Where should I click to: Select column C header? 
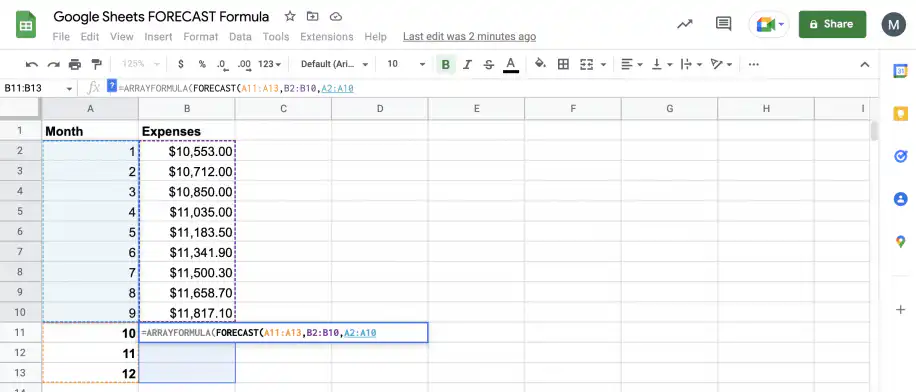pyautogui.click(x=283, y=108)
